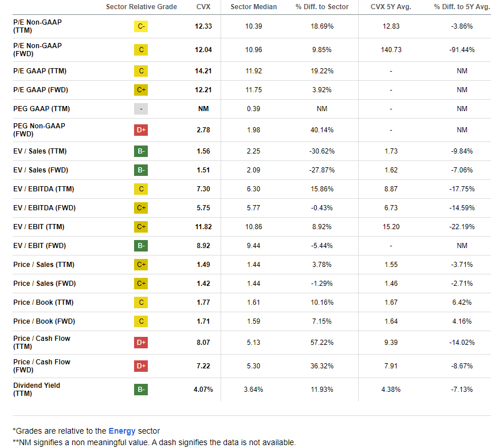Click the B- badge beside Dividend Yield (TTM)
Viewport: 491px width, 448px height.
(140, 390)
